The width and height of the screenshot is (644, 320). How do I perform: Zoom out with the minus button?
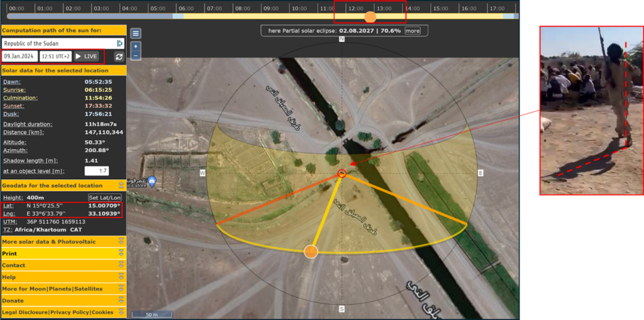tap(136, 55)
